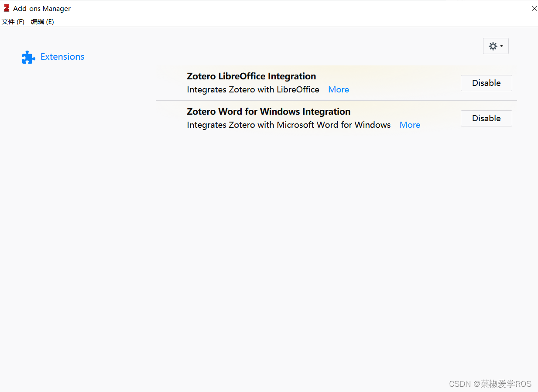538x392 pixels.
Task: Open the 编辑 (E) menu
Action: [x=42, y=22]
